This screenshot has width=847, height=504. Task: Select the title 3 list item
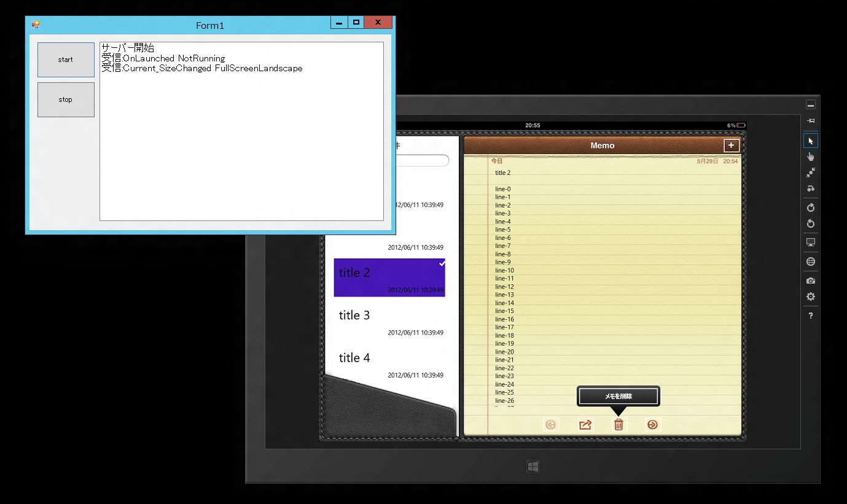pyautogui.click(x=389, y=320)
